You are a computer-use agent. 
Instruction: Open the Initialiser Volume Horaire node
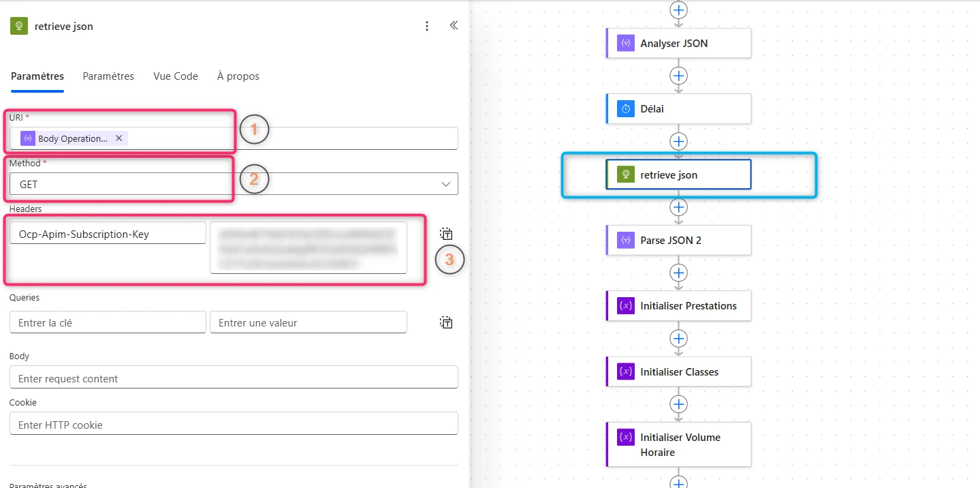pos(678,444)
